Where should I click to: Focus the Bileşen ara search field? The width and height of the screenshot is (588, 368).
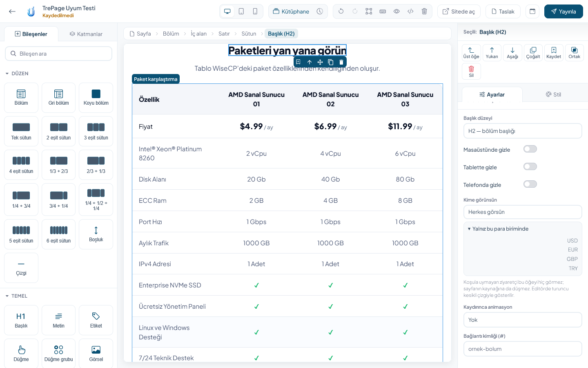(x=58, y=54)
